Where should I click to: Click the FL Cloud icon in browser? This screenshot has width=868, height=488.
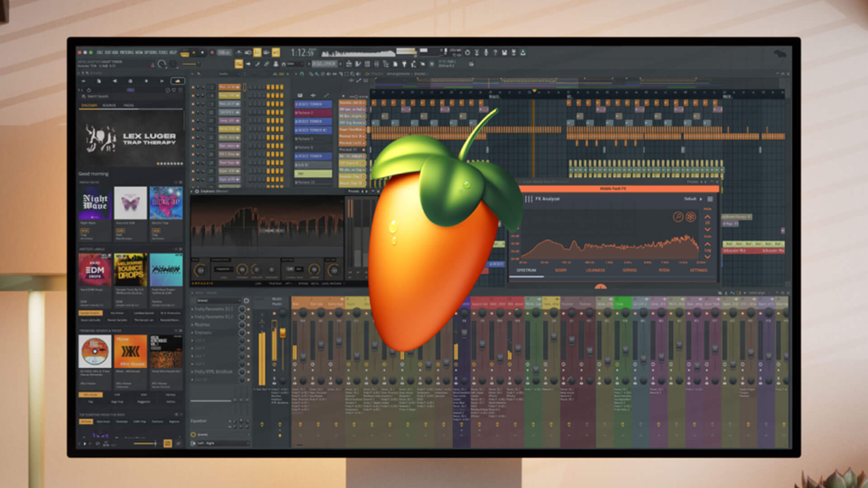coord(177,81)
